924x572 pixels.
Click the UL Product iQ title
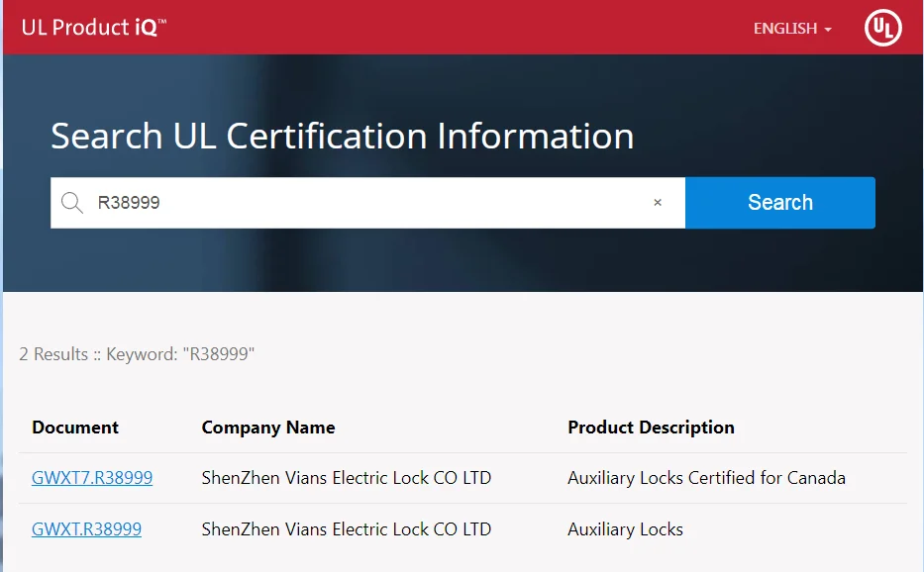point(94,27)
